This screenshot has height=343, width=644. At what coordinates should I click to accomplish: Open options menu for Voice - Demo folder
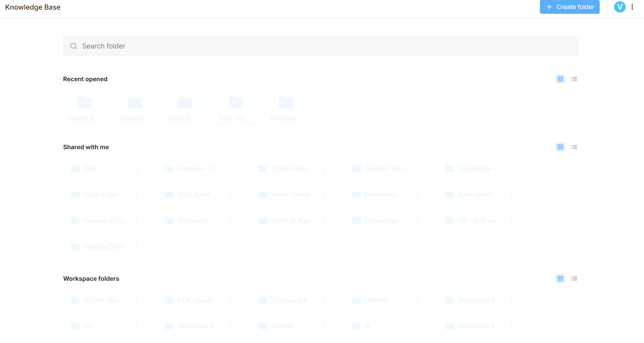[x=324, y=195]
